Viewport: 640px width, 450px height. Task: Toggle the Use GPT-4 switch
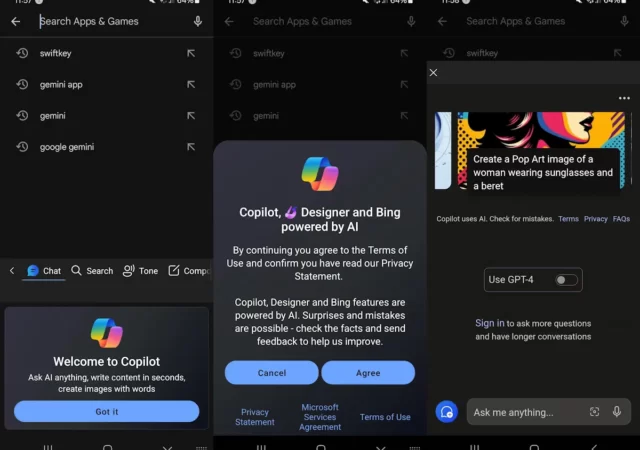pyautogui.click(x=567, y=280)
